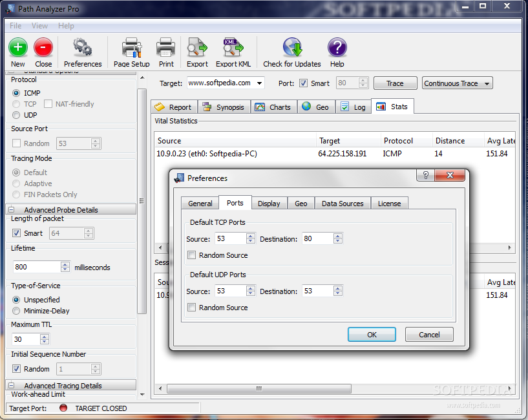This screenshot has height=420, width=528.
Task: Click the Export toolbar icon
Action: tap(197, 47)
